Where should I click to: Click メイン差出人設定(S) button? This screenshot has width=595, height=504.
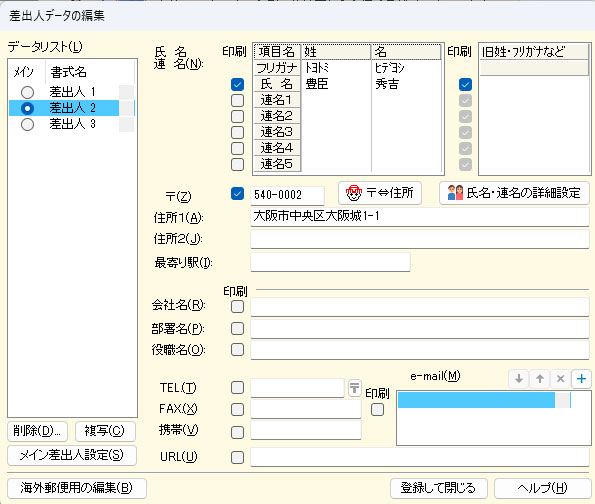pos(72,455)
